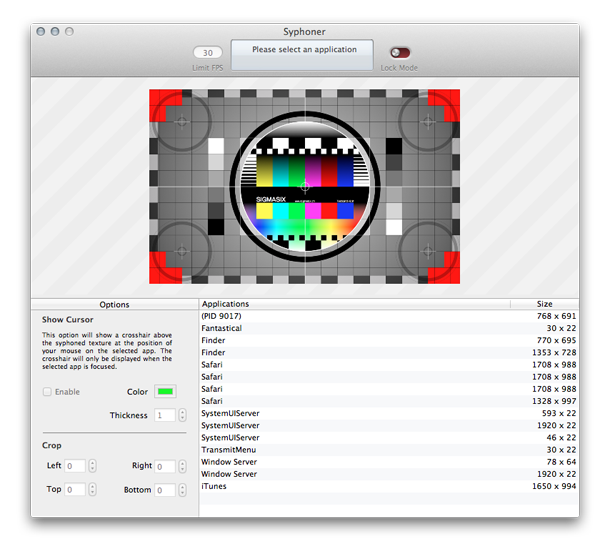This screenshot has width=610, height=549.
Task: Select the TransmitMenu application row
Action: (x=388, y=449)
